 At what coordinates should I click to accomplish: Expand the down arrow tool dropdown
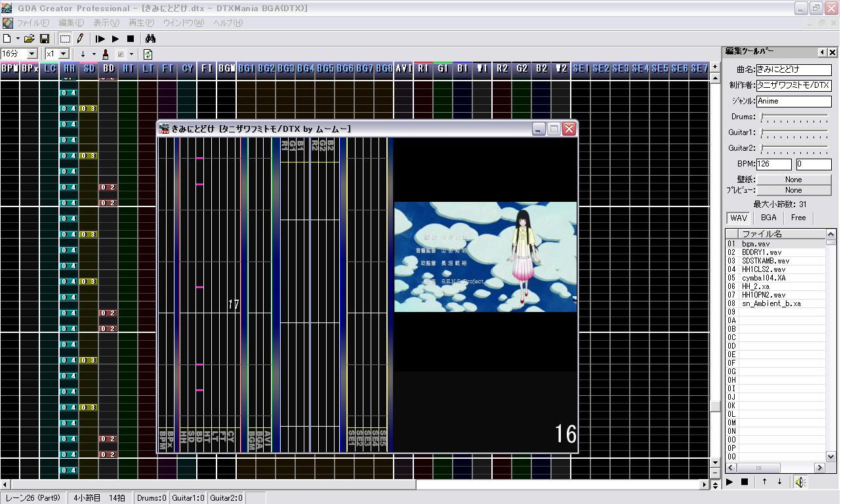pyautogui.click(x=94, y=54)
